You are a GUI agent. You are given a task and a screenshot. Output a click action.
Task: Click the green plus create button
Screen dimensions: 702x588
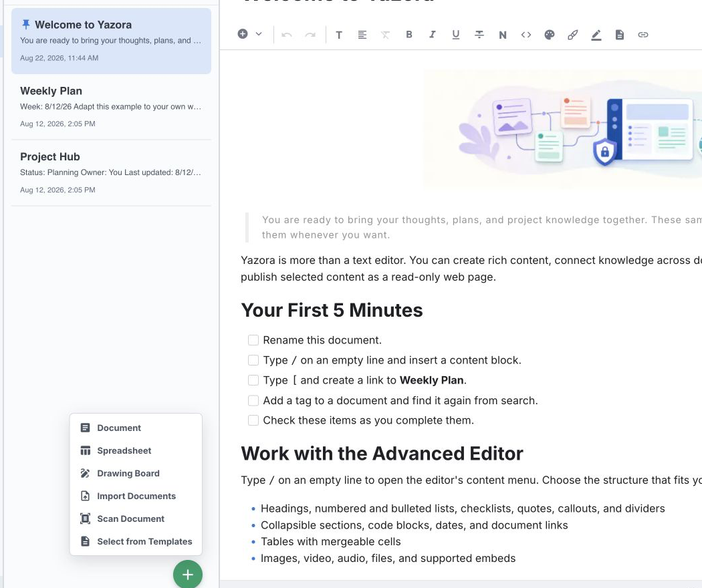[x=188, y=575]
